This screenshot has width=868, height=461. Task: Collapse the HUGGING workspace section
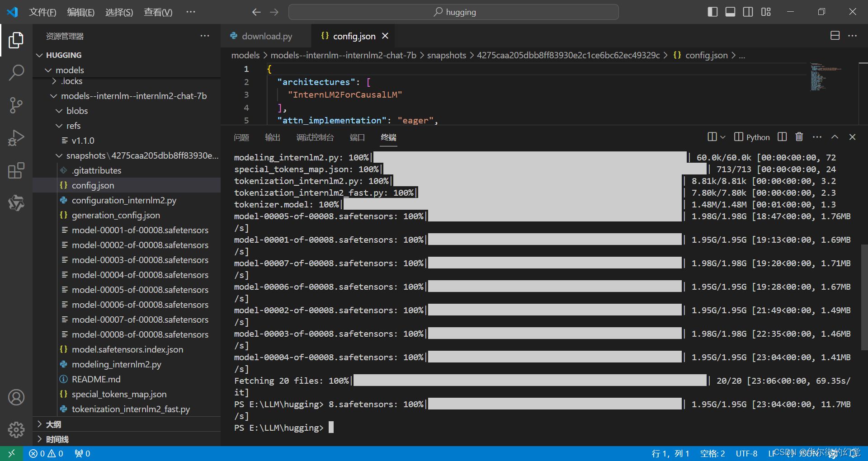coord(127,55)
